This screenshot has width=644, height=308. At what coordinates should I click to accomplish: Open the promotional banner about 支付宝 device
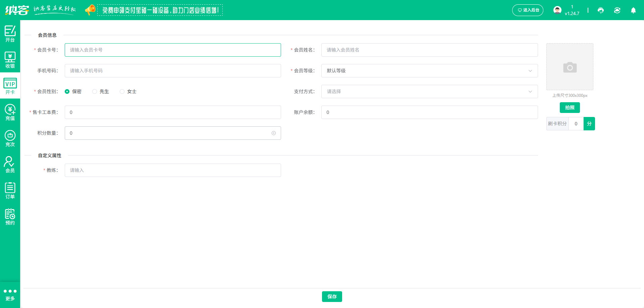[160, 10]
